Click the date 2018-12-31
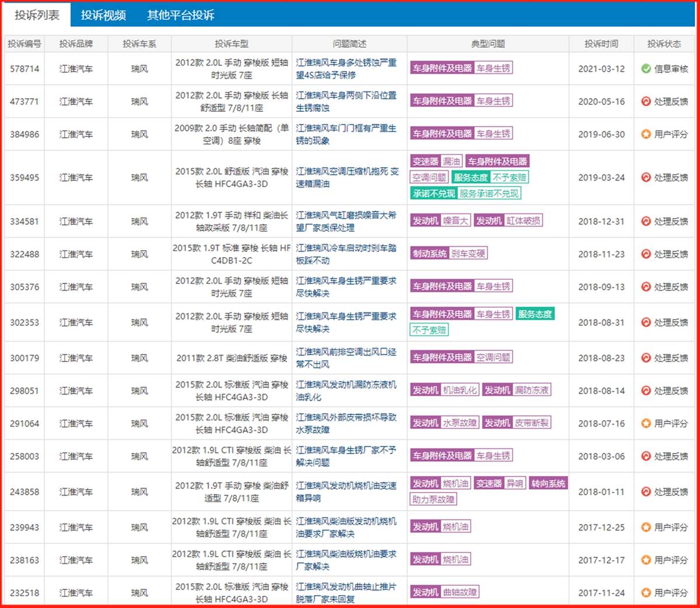The width and height of the screenshot is (700, 608). [x=601, y=222]
